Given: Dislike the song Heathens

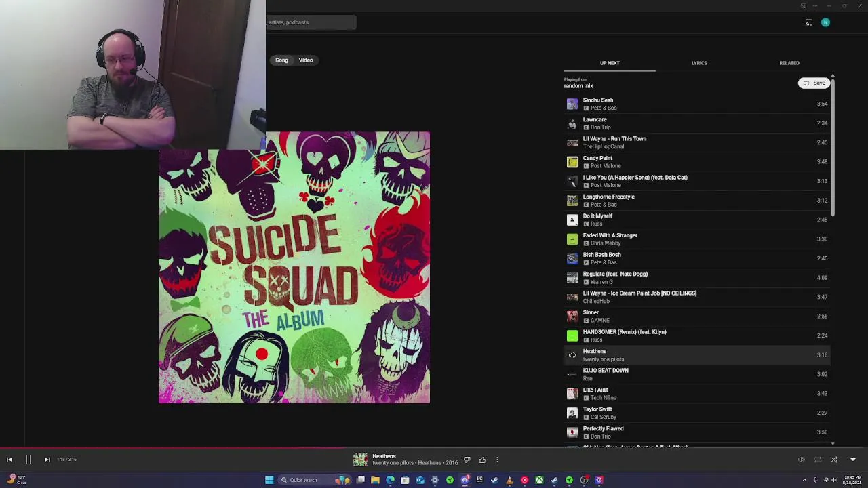Looking at the screenshot, I should [467, 460].
